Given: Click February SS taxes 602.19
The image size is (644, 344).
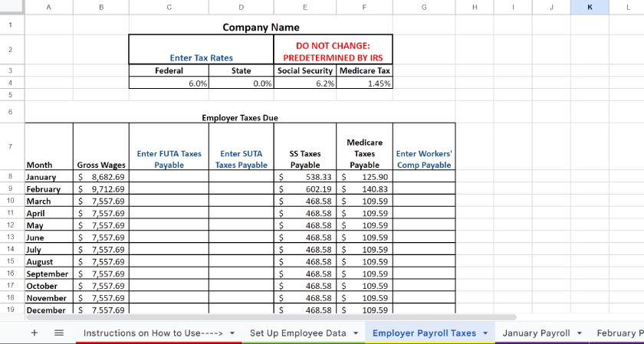Looking at the screenshot, I should (305, 188).
